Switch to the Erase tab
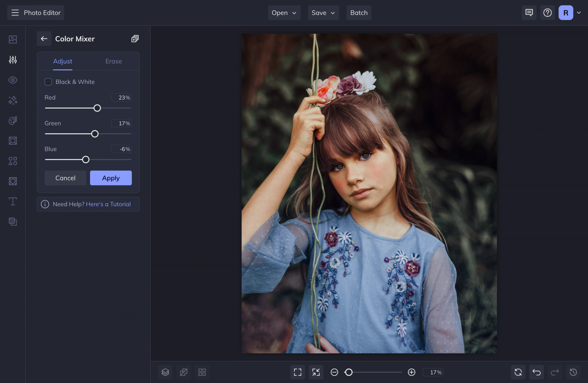 point(113,61)
